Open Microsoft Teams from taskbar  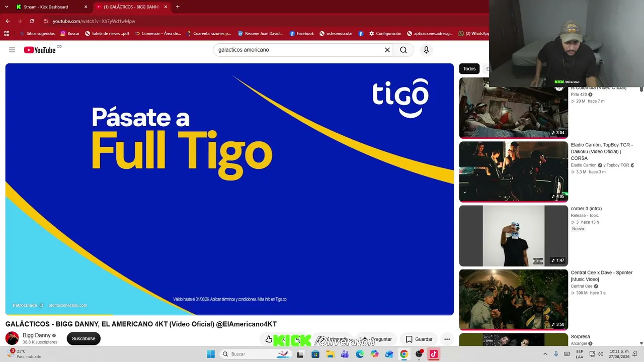tap(345, 354)
